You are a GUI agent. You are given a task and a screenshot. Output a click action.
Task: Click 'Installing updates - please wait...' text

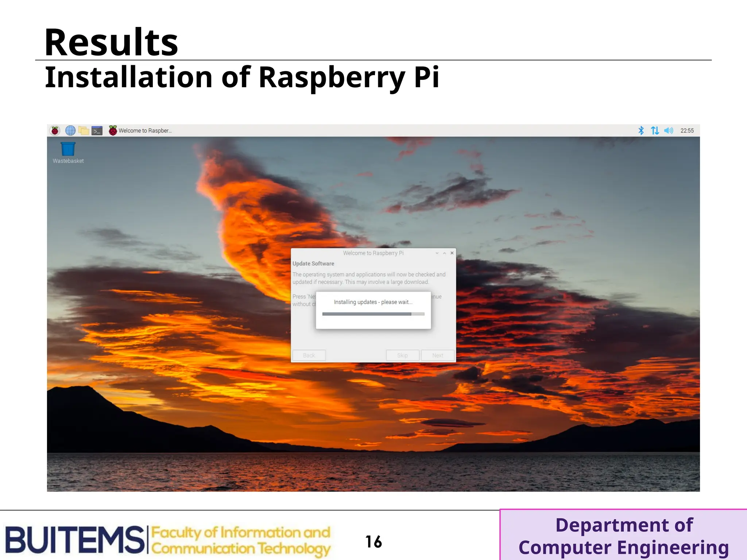click(373, 302)
